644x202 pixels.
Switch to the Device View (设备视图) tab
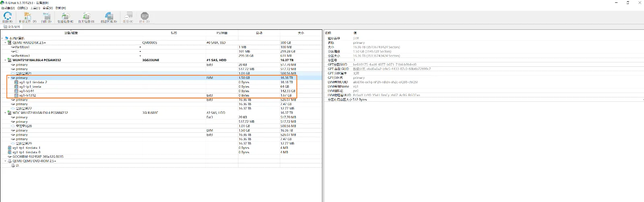[12, 27]
